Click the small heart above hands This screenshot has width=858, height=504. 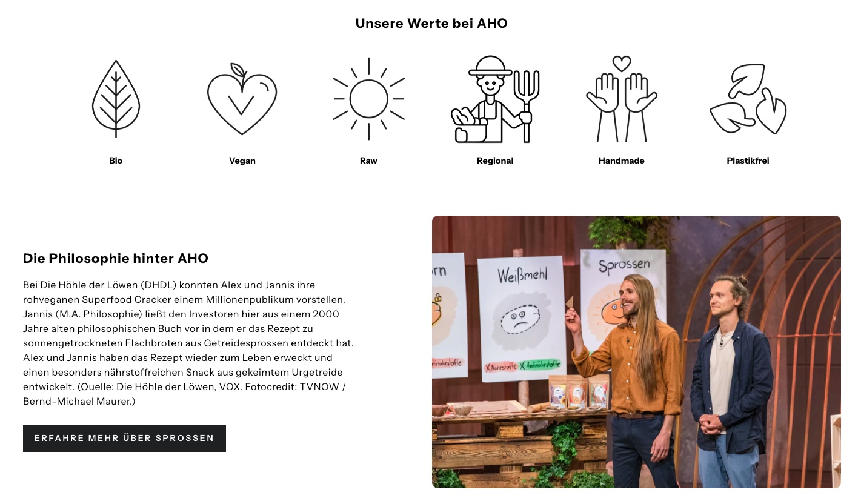[622, 63]
